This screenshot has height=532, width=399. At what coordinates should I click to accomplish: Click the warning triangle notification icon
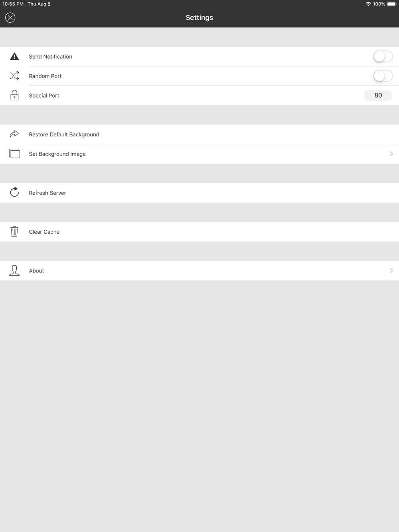pos(14,57)
